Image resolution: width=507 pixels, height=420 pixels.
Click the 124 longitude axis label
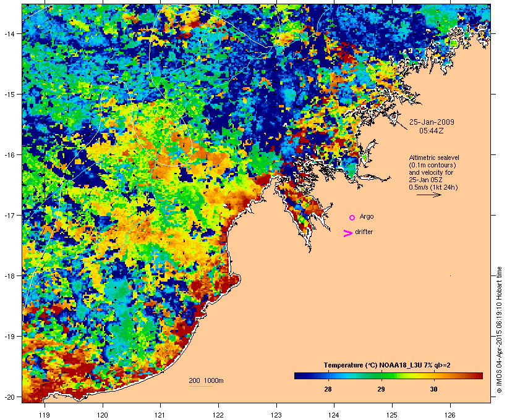334,414
